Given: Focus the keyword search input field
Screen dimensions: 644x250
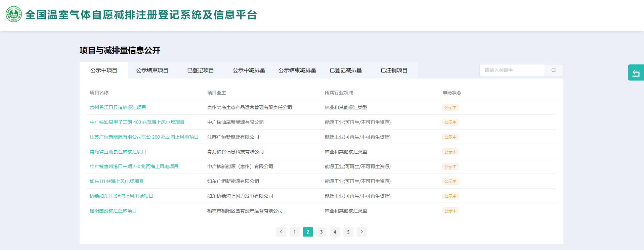Looking at the screenshot, I should tap(512, 70).
